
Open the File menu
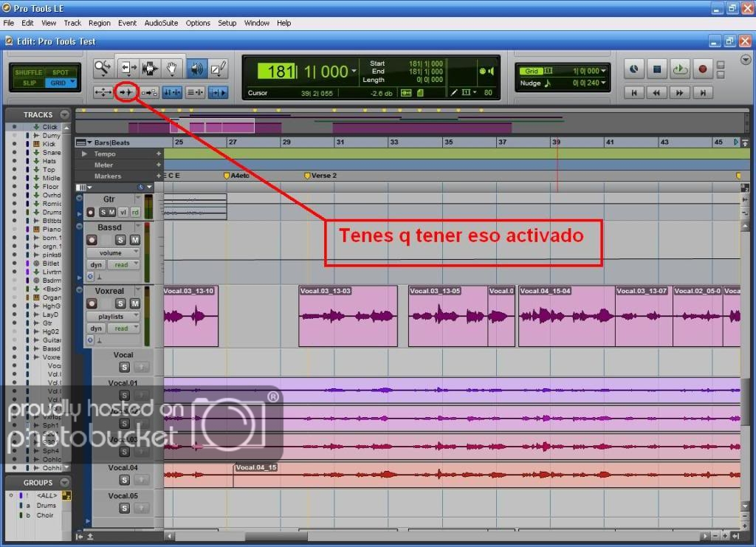9,23
